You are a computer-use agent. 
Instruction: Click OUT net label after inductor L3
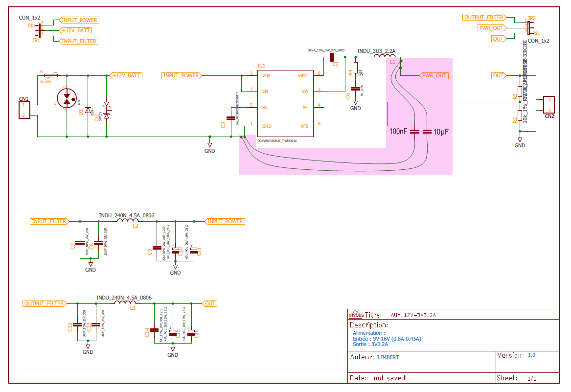(210, 303)
